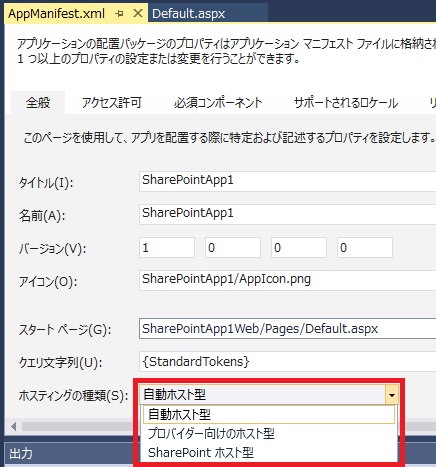Switch to the 必須コンポーネント tab
436x467 pixels.
pos(218,103)
